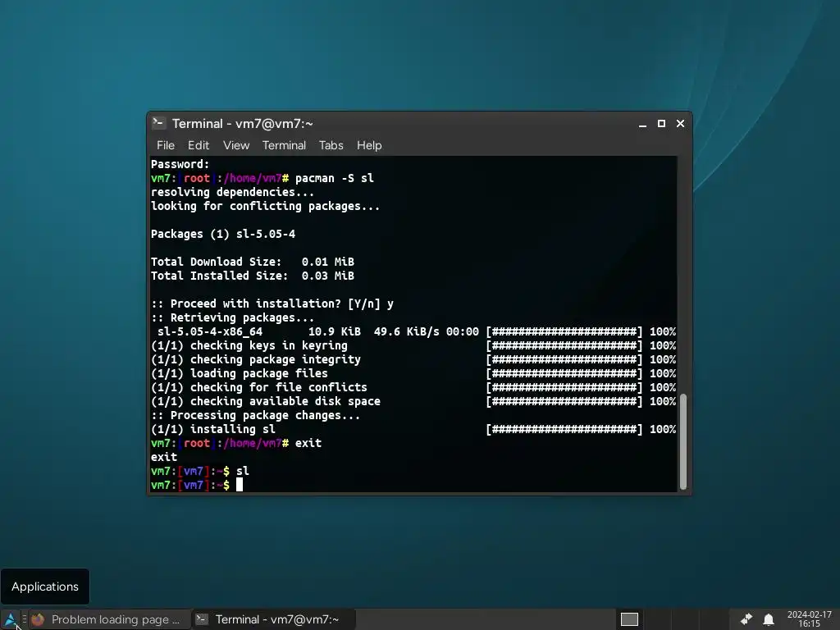Maximize the Terminal window
Viewport: 840px width, 630px height.
[x=661, y=124]
